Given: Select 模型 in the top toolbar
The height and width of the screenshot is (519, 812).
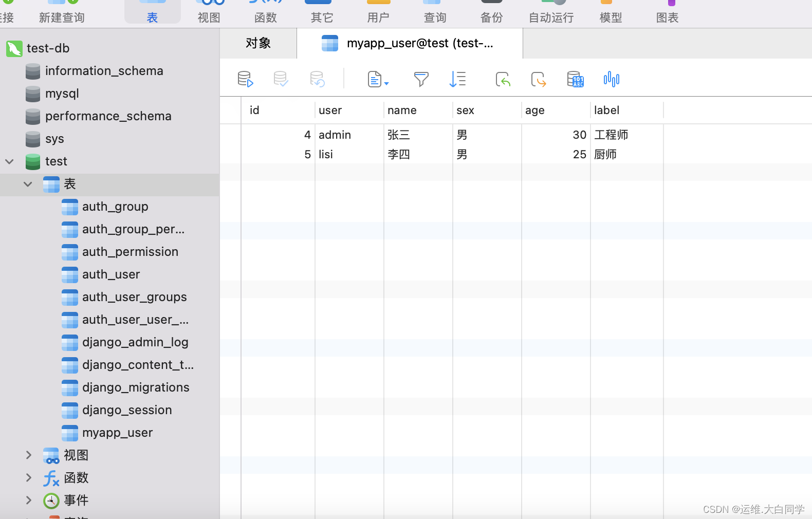Looking at the screenshot, I should click(611, 17).
